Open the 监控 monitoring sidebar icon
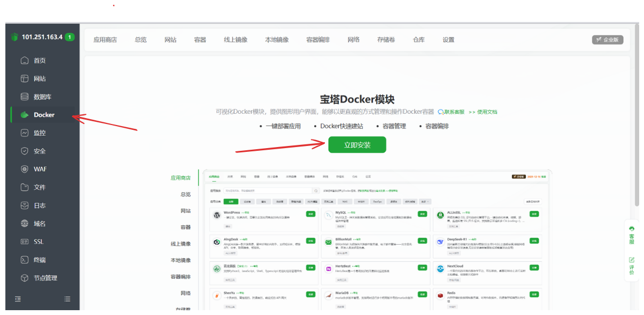The height and width of the screenshot is (315, 644). [25, 133]
